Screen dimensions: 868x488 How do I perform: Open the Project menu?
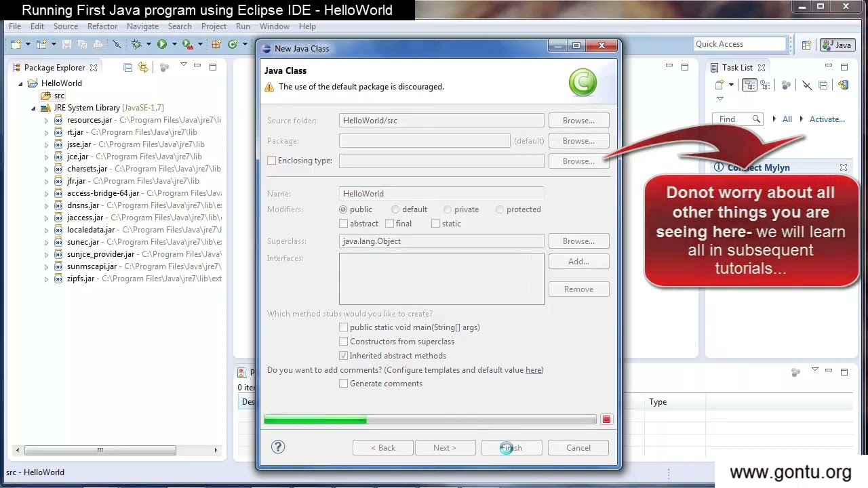[x=214, y=26]
